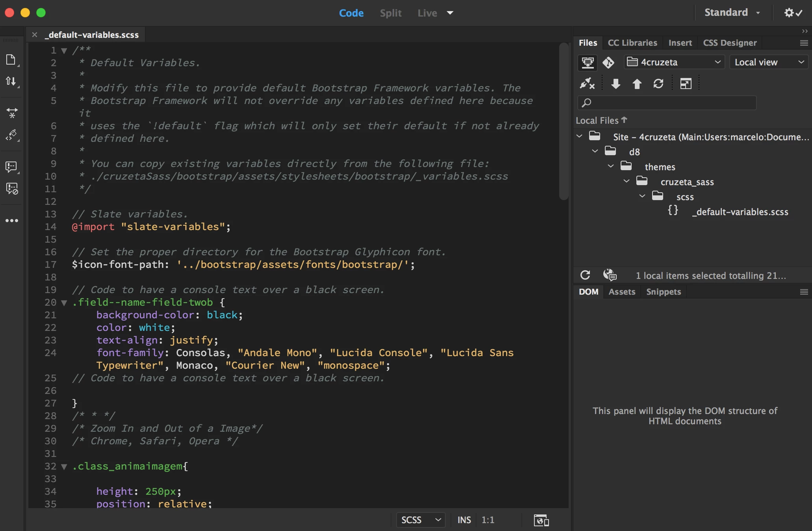Click Connect to remote server icon
Image resolution: width=812 pixels, height=531 pixels.
click(x=587, y=84)
